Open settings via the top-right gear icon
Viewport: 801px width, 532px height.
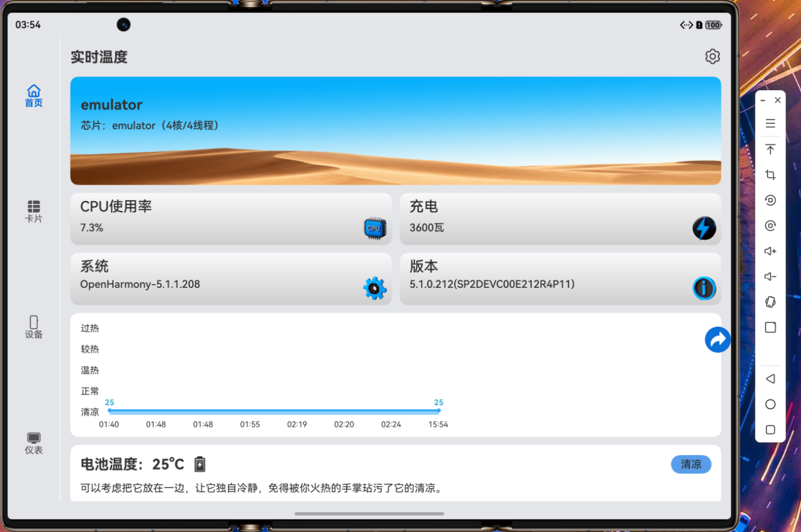tap(712, 56)
